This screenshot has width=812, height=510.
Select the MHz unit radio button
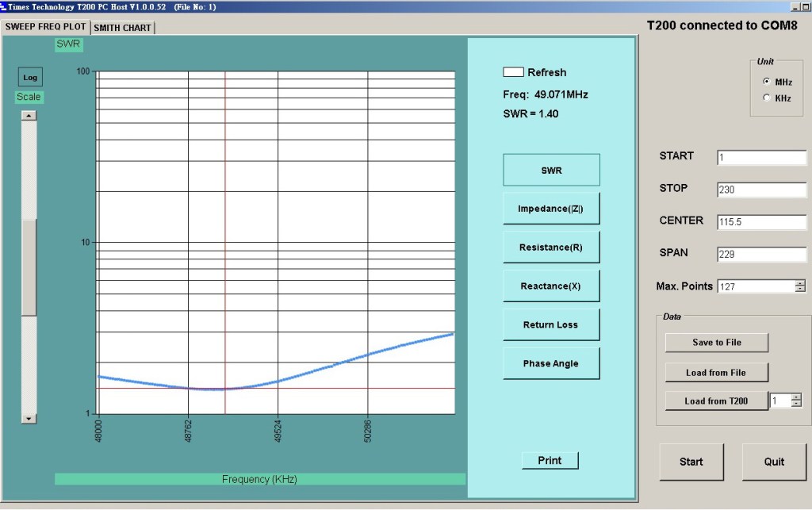(767, 82)
